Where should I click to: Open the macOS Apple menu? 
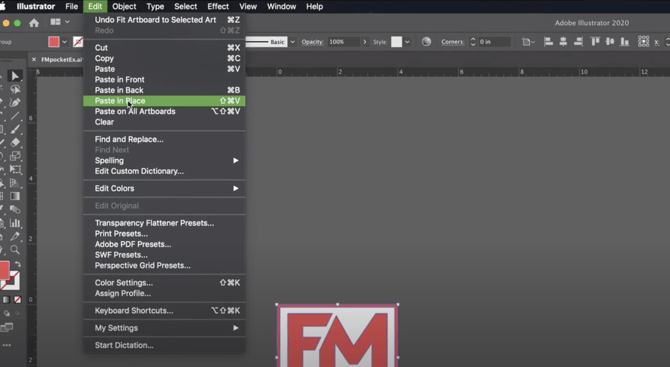(3, 6)
